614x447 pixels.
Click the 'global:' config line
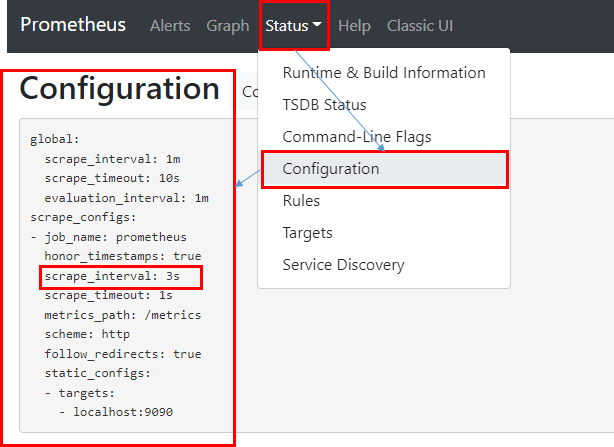55,139
